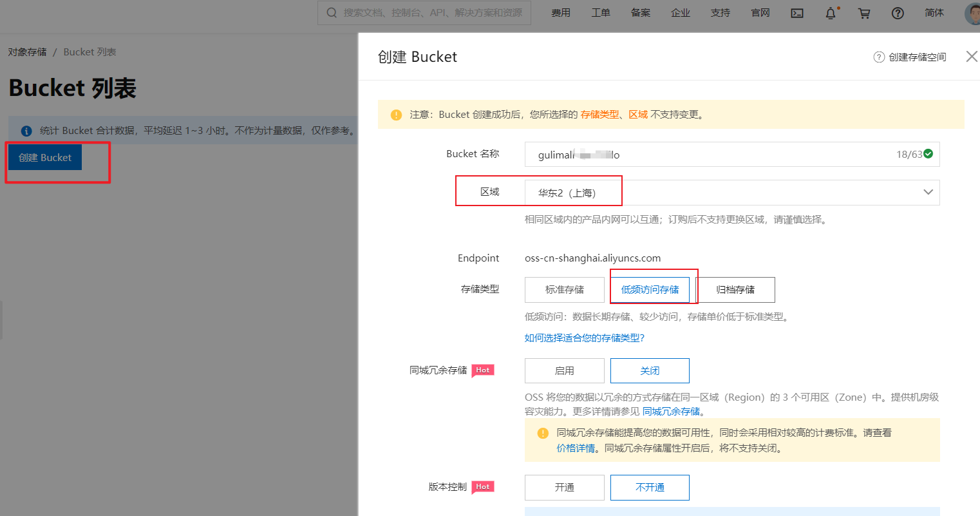
Task: Click the 创建 Bucket button
Action: click(x=45, y=157)
